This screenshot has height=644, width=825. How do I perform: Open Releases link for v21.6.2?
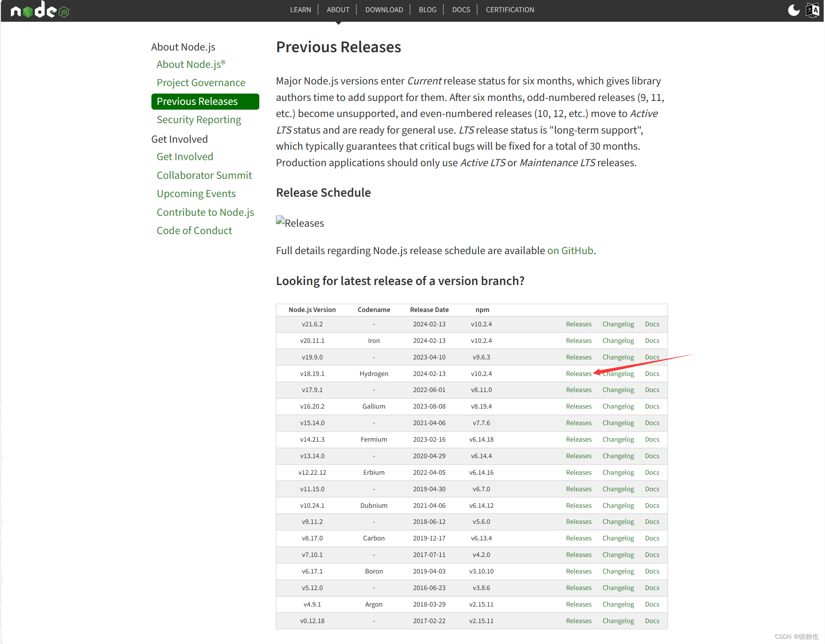(578, 324)
